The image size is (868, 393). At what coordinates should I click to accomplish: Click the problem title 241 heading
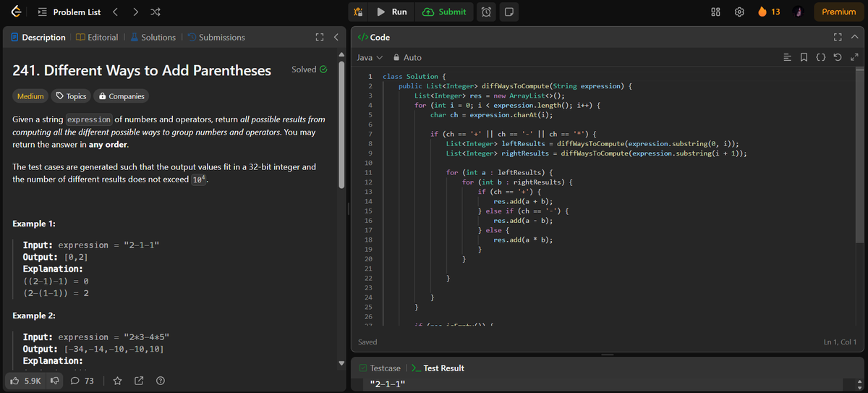[x=142, y=70]
